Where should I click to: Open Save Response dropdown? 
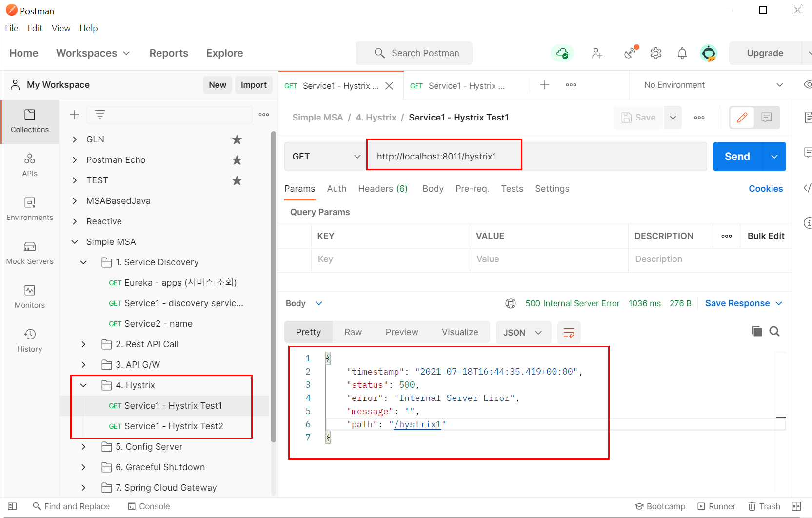pyautogui.click(x=744, y=303)
